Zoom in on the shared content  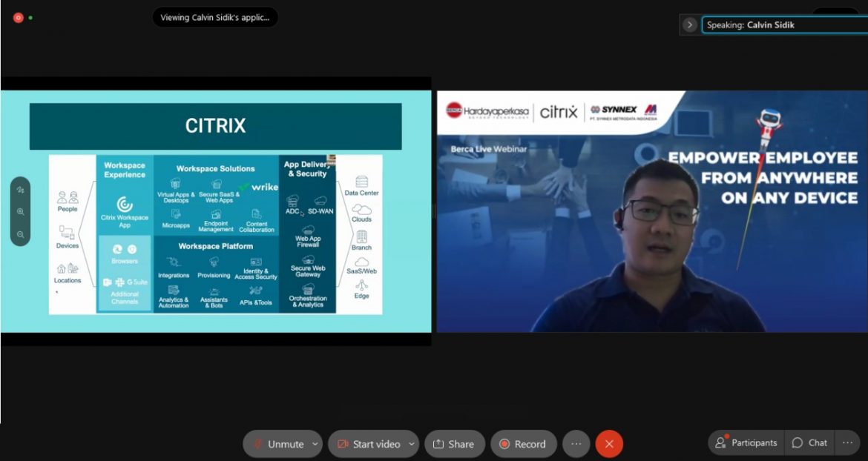click(21, 212)
